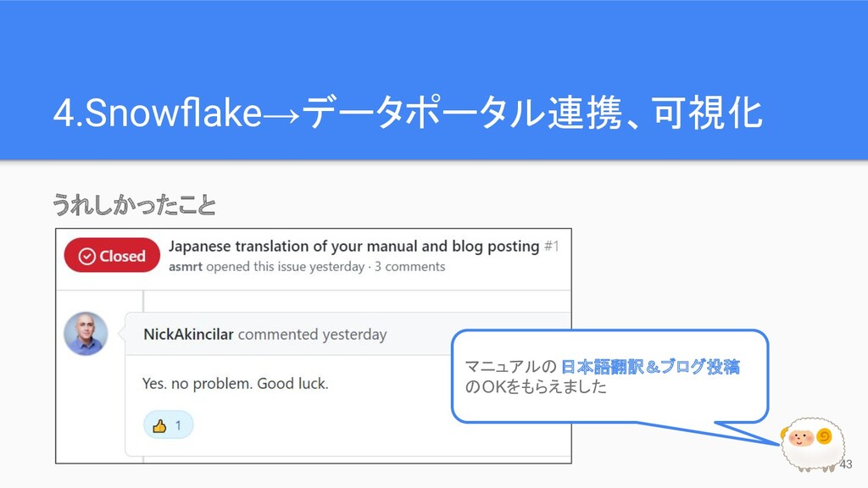Click the thumbs up reaction icon

click(159, 425)
